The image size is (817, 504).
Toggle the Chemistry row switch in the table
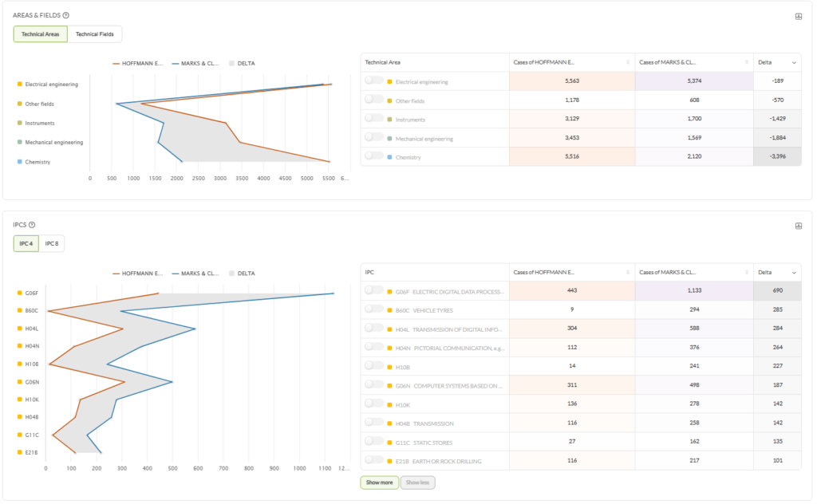[x=374, y=156]
